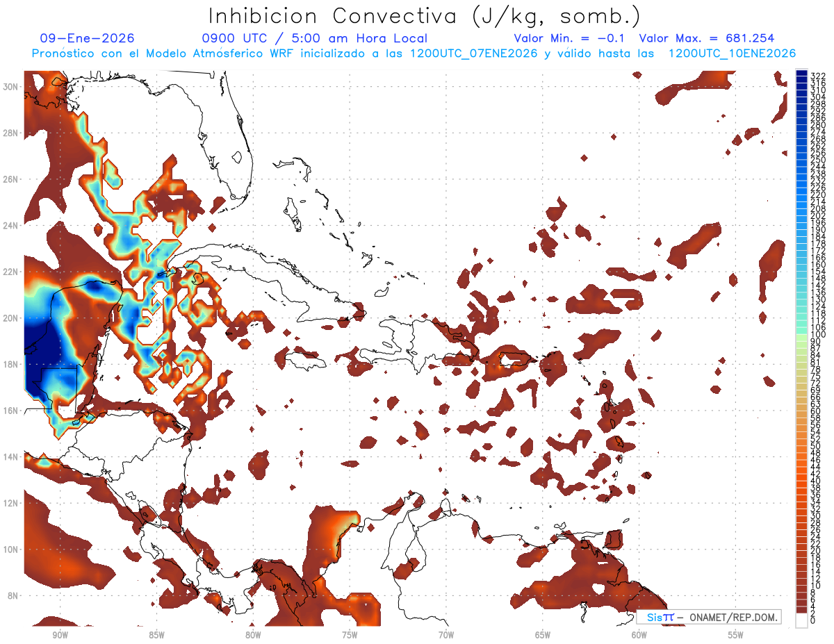This screenshot has height=644, width=834.
Task: Click the 26N latitude label
Action: pos(10,179)
